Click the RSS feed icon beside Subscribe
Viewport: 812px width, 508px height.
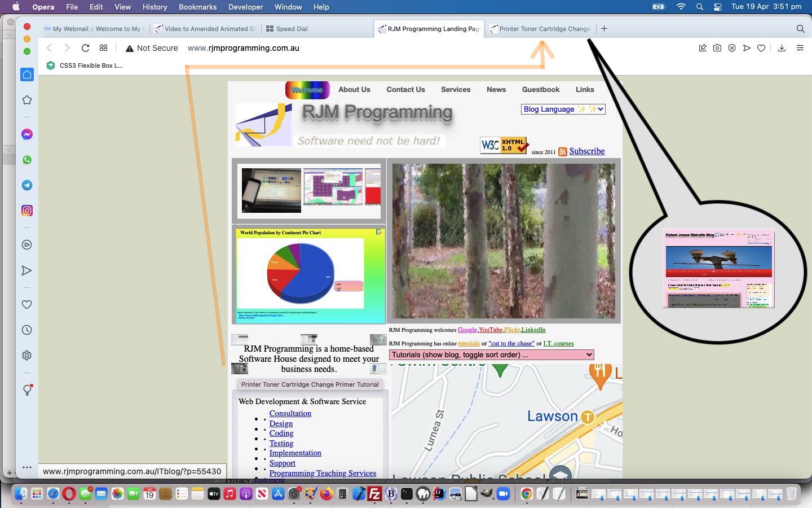(562, 152)
